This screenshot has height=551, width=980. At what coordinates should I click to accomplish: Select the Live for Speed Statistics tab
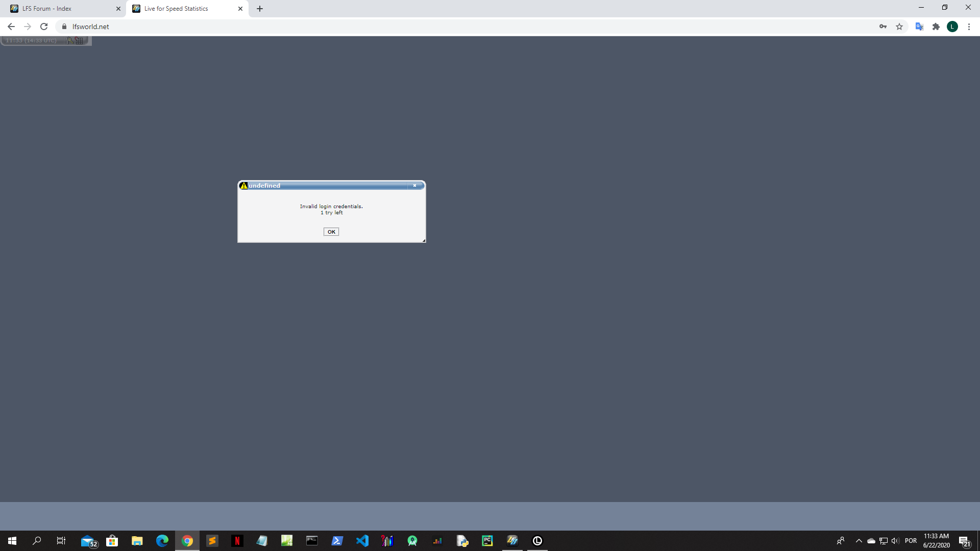176,9
